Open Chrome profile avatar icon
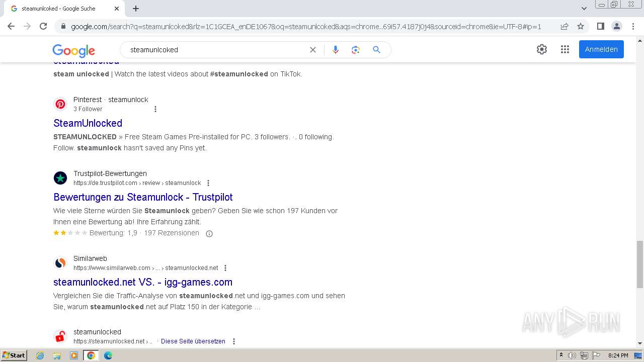Viewport: 644px width, 362px height. click(616, 26)
